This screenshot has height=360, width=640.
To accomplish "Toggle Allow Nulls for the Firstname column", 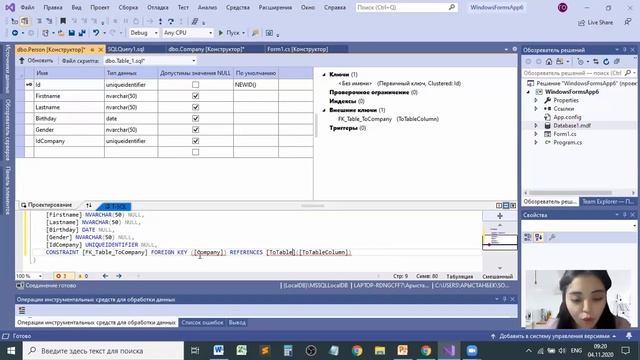I will [x=196, y=96].
